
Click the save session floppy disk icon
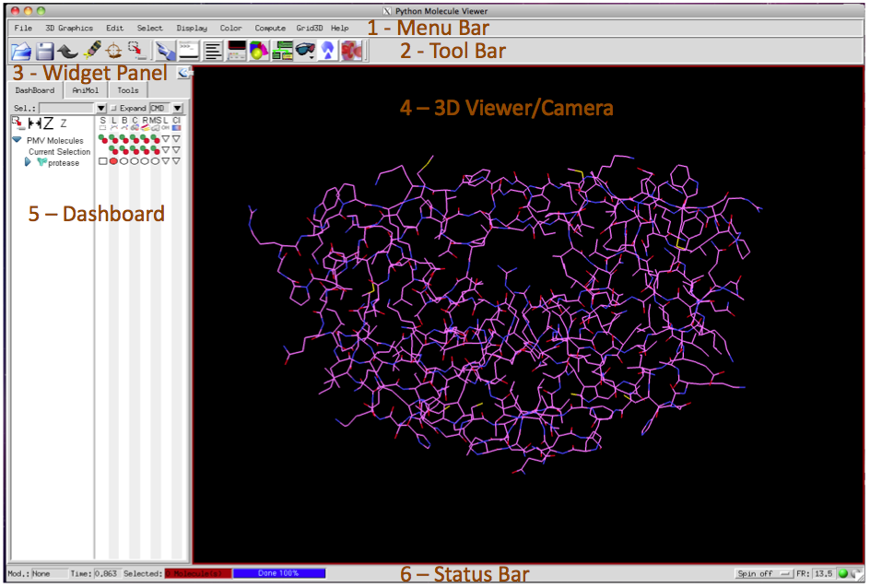point(44,51)
